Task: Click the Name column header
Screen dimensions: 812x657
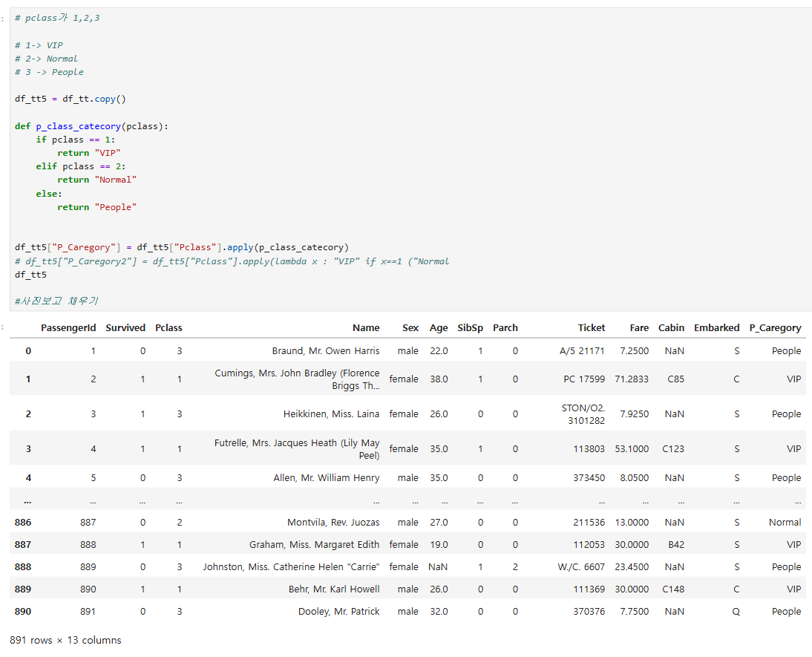Action: pos(366,327)
